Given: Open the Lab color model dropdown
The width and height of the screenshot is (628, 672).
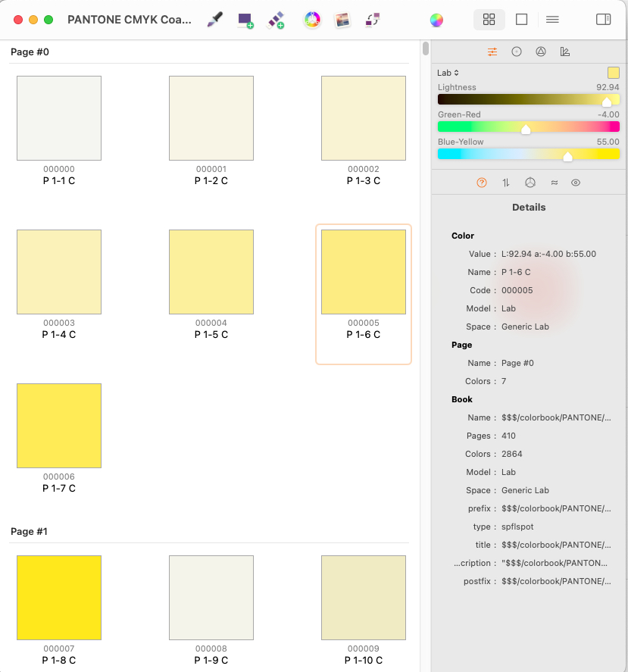Looking at the screenshot, I should point(448,73).
